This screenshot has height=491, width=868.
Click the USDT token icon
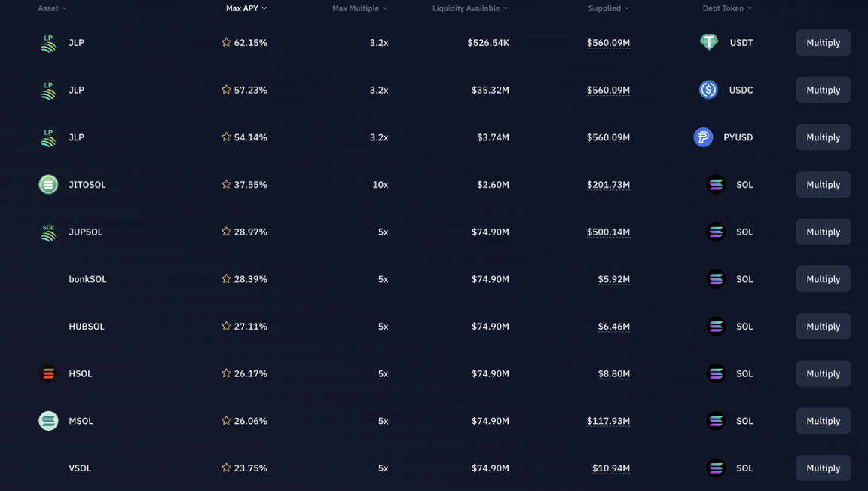[708, 43]
